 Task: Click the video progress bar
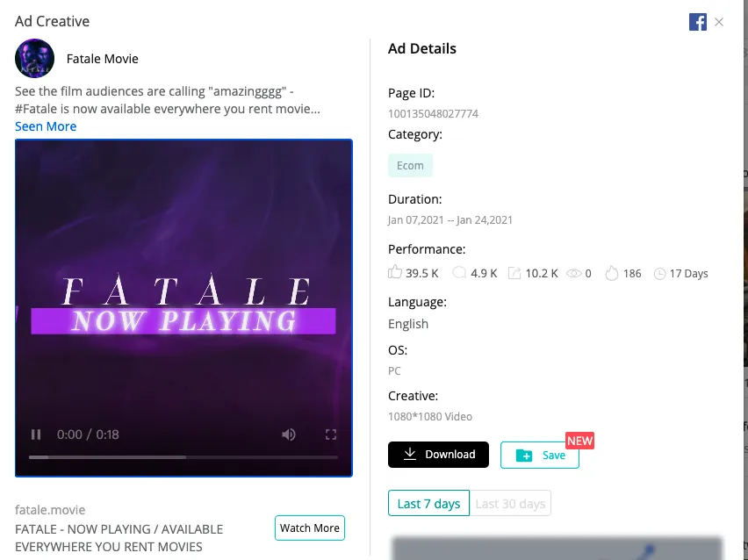(x=183, y=457)
